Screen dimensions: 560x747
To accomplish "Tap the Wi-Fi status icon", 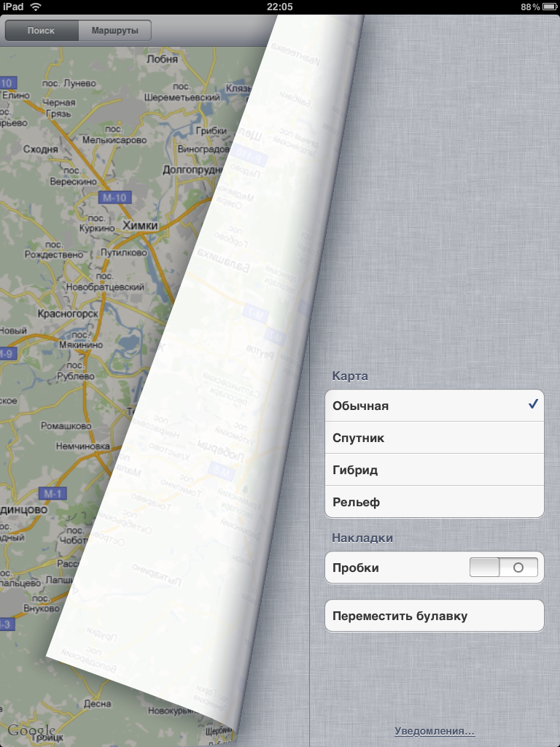I will tap(36, 7).
